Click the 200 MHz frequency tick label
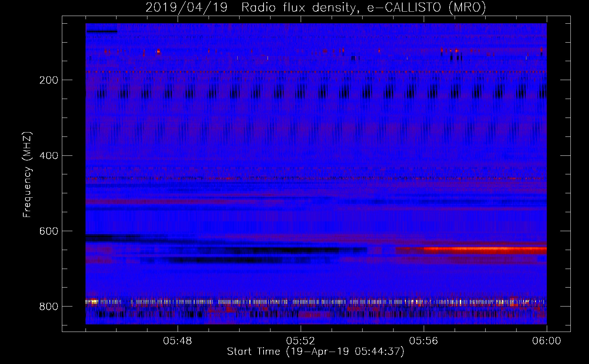The width and height of the screenshot is (589, 364). [x=48, y=80]
